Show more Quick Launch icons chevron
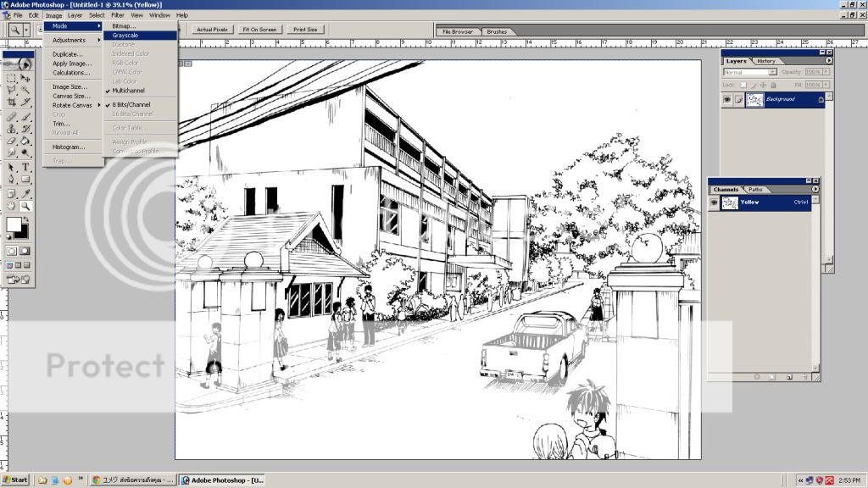Viewport: 868px width, 488px height. pyautogui.click(x=81, y=479)
